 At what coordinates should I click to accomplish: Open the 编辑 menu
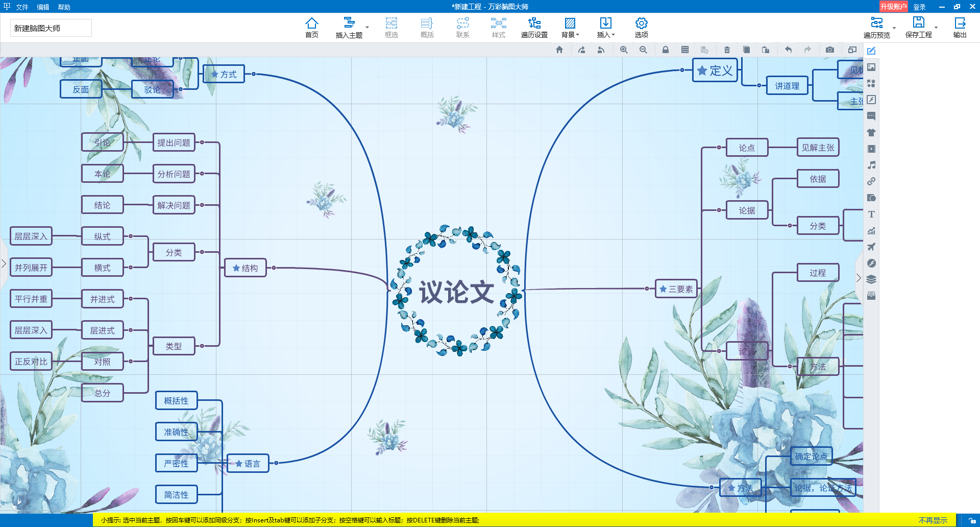coord(43,7)
